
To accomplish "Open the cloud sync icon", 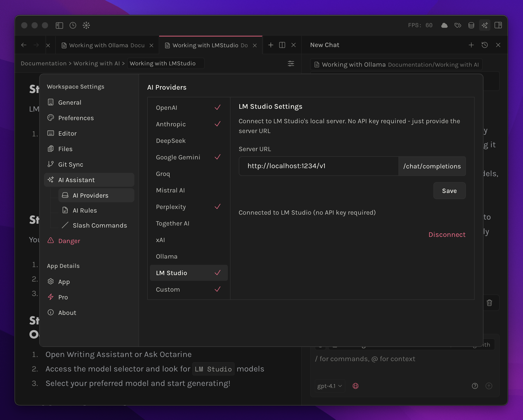I will pyautogui.click(x=444, y=25).
